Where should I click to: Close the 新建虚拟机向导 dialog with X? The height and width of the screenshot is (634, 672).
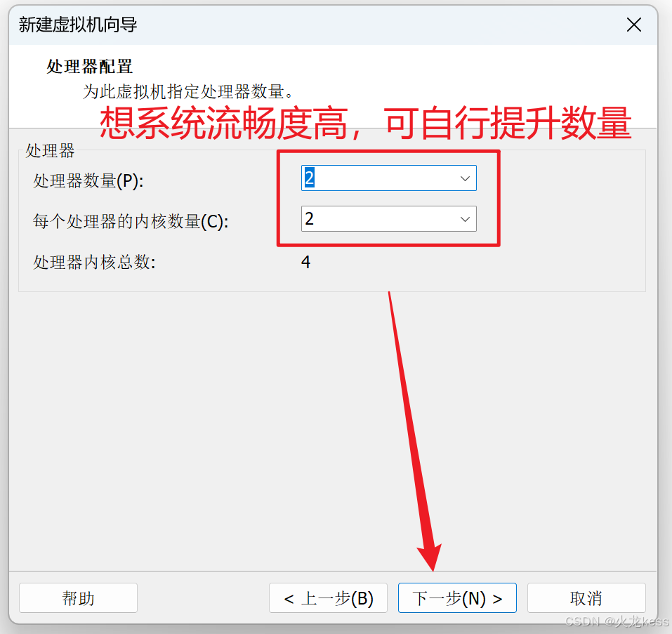pos(633,25)
